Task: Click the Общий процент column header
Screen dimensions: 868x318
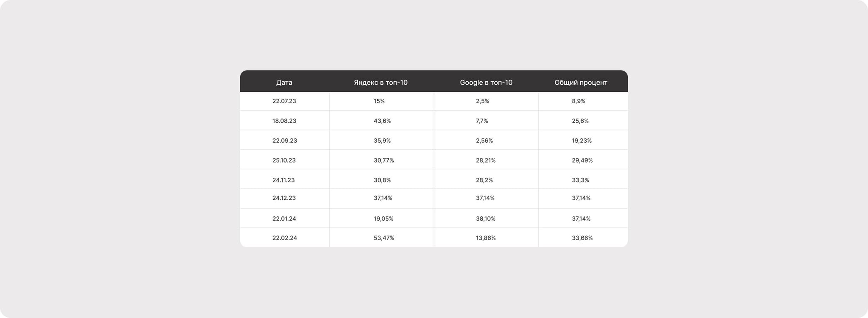Action: [581, 83]
